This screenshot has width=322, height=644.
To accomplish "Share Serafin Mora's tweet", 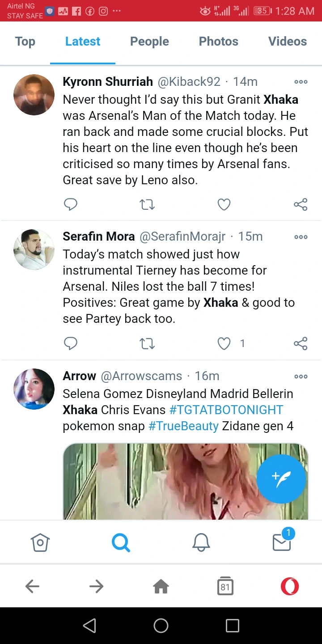I will (301, 343).
